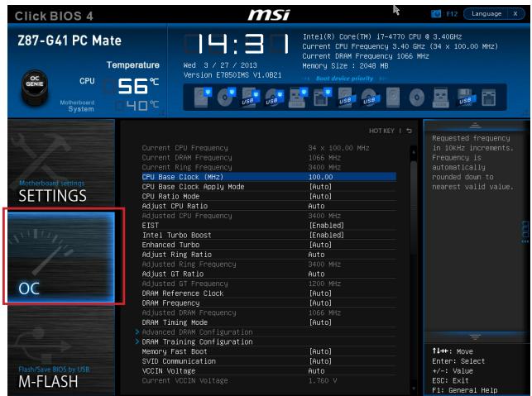Select the UEFI USB key boot icon
532x396 pixels.
tap(298, 98)
